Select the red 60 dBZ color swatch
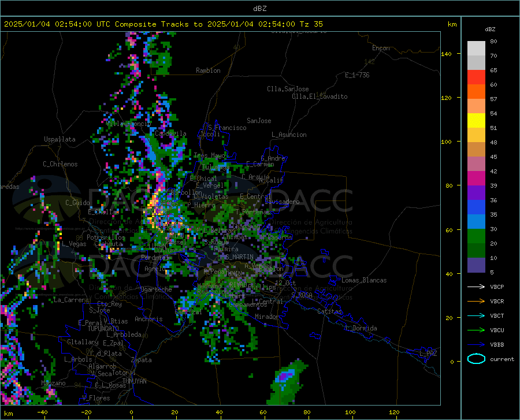This screenshot has height=420, width=520. point(476,77)
